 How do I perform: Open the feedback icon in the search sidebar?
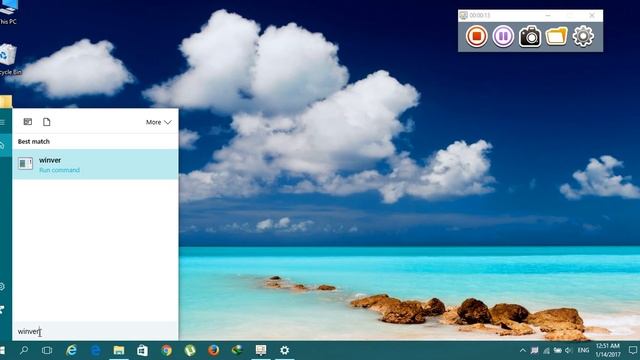coord(2,309)
